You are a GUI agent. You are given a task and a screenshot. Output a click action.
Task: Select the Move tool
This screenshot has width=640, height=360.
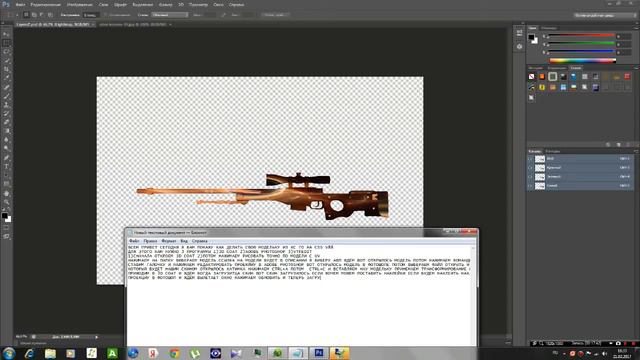6,34
